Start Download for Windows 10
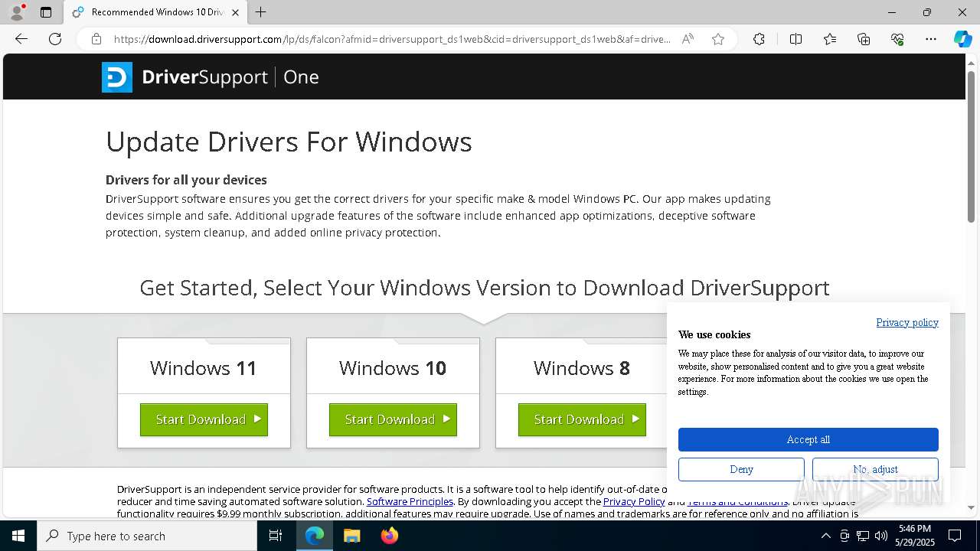This screenshot has height=551, width=980. tap(393, 419)
